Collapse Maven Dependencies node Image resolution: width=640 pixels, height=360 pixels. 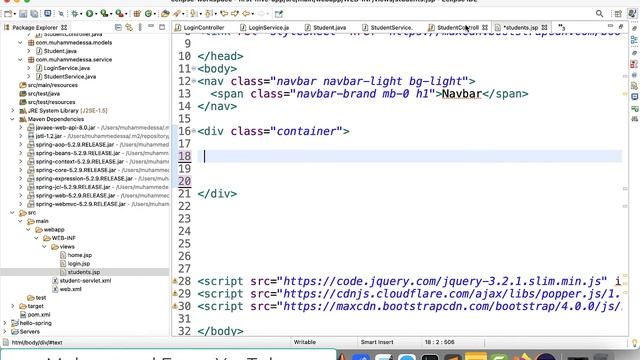[x=13, y=119]
